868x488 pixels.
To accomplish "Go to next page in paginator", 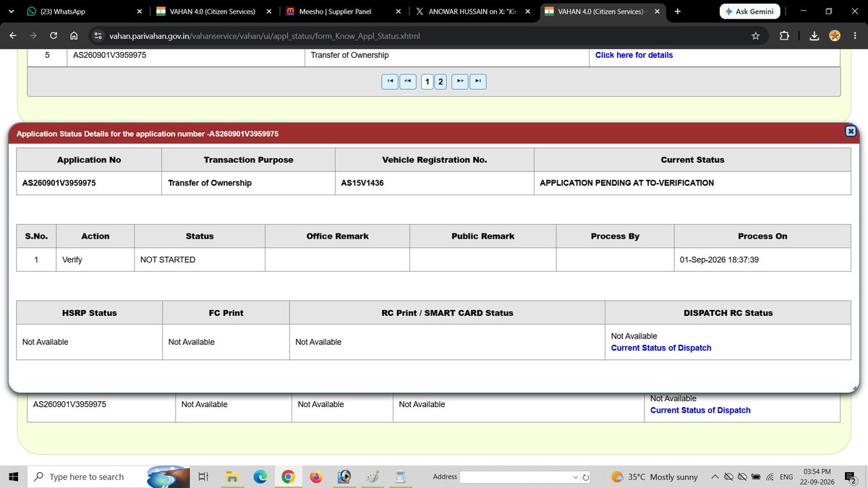I will [460, 81].
